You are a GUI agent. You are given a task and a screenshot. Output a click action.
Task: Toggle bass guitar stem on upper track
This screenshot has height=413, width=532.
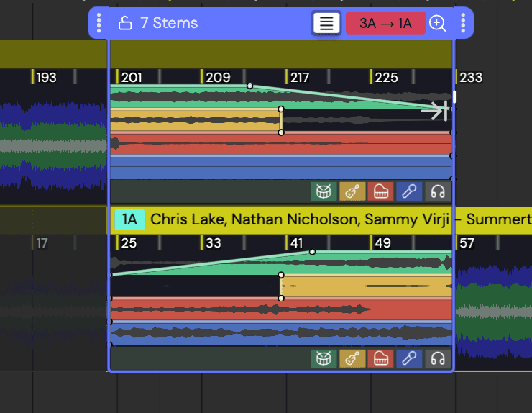pyautogui.click(x=352, y=191)
